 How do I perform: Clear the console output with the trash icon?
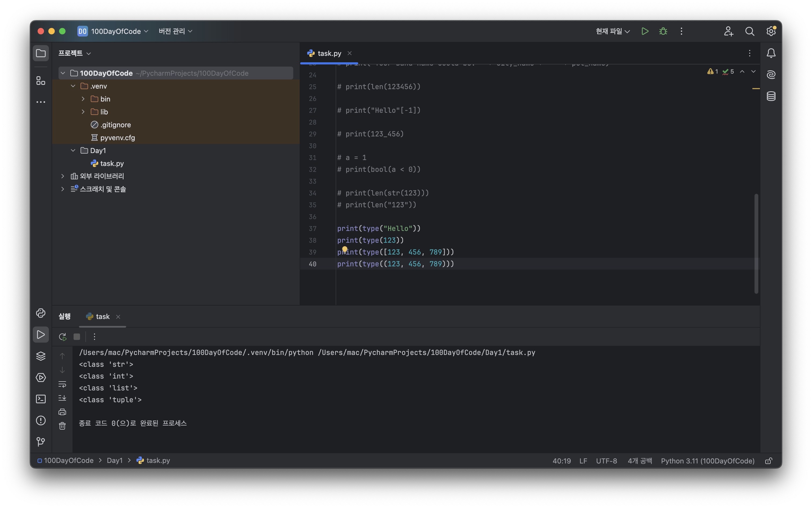63,426
